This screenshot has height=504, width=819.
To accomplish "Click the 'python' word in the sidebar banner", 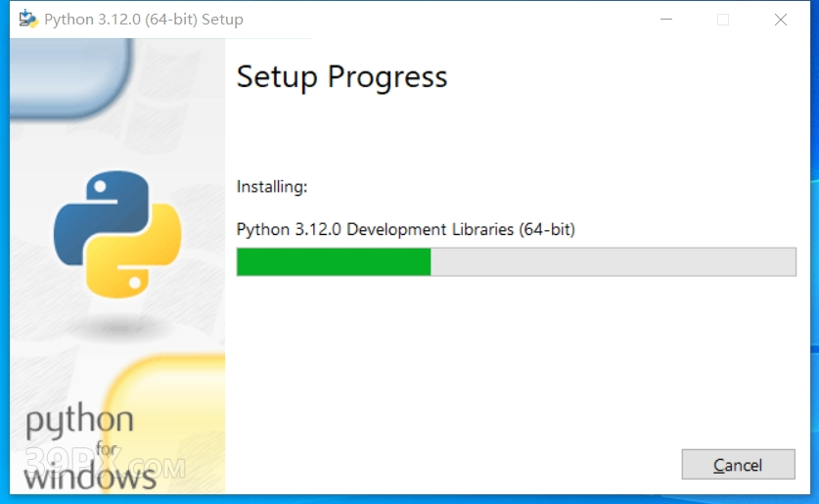I will [x=79, y=421].
